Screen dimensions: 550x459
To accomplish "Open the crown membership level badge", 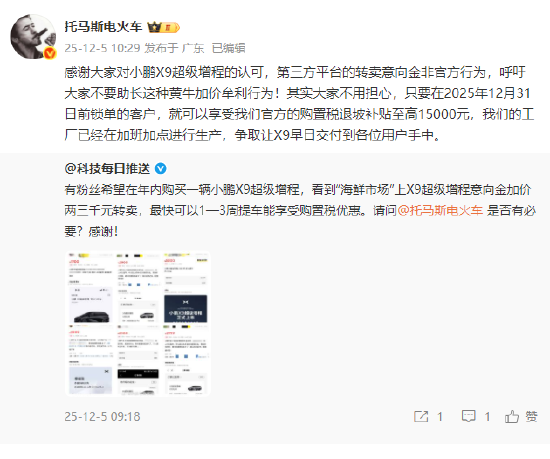I will coord(163,27).
